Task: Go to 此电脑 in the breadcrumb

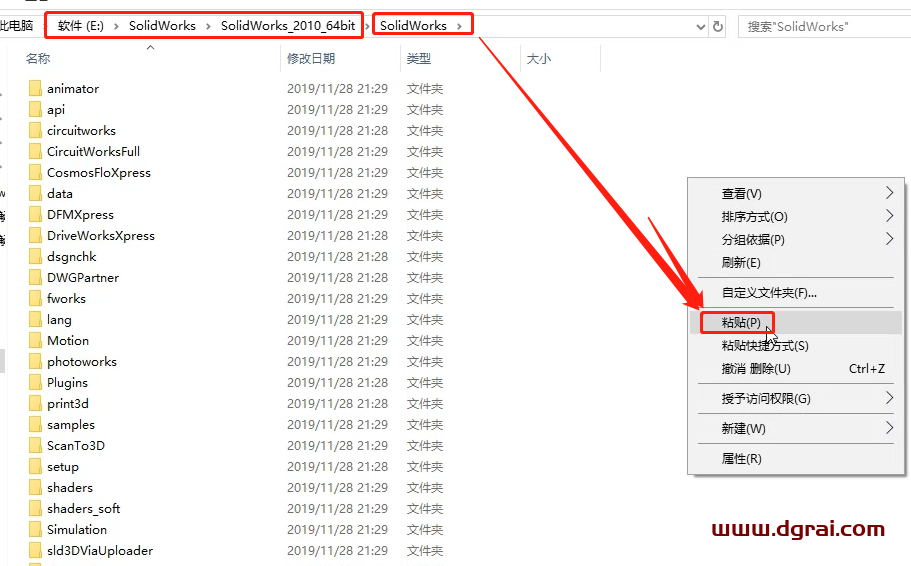Action: 17,26
